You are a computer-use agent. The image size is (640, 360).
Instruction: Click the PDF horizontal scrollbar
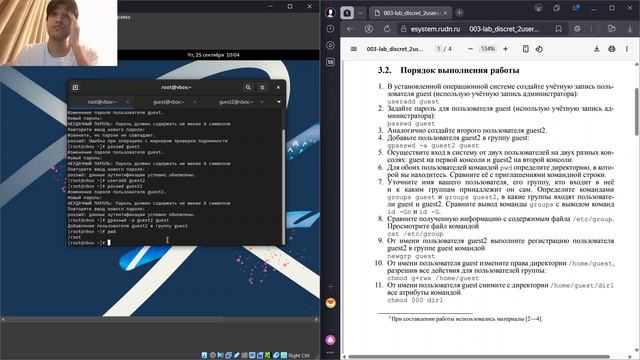(x=478, y=357)
